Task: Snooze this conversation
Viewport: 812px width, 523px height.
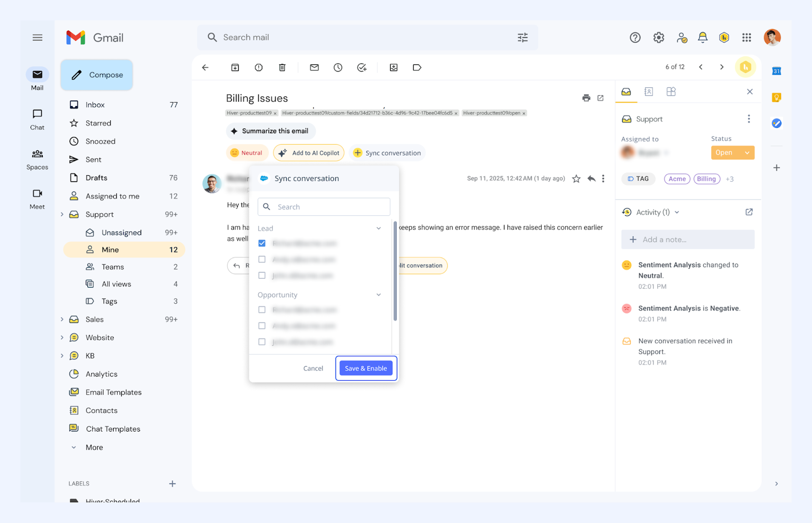Action: pyautogui.click(x=338, y=68)
